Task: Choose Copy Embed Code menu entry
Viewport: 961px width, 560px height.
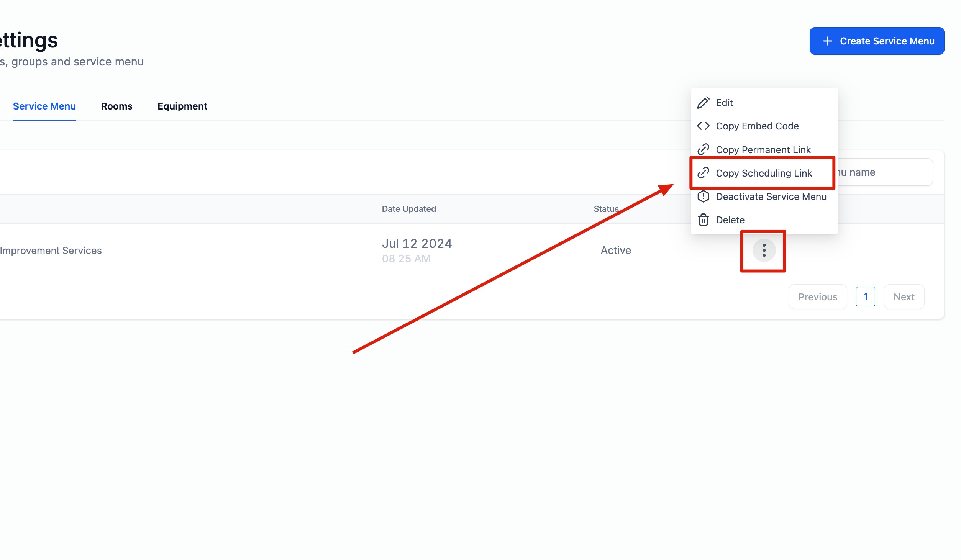Action: click(x=757, y=126)
